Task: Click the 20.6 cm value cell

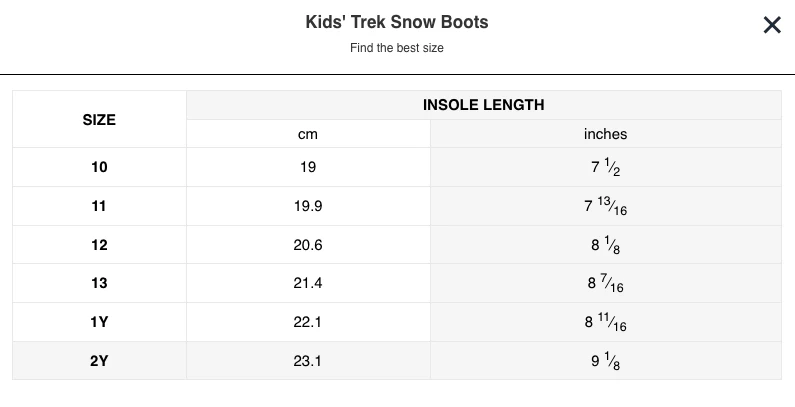Action: coord(308,245)
